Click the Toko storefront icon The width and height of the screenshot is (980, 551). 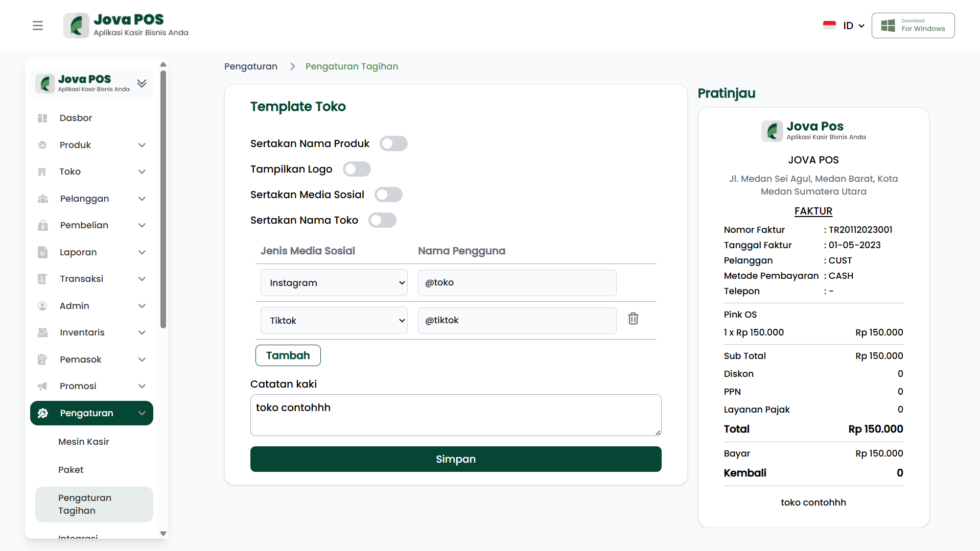(x=42, y=172)
